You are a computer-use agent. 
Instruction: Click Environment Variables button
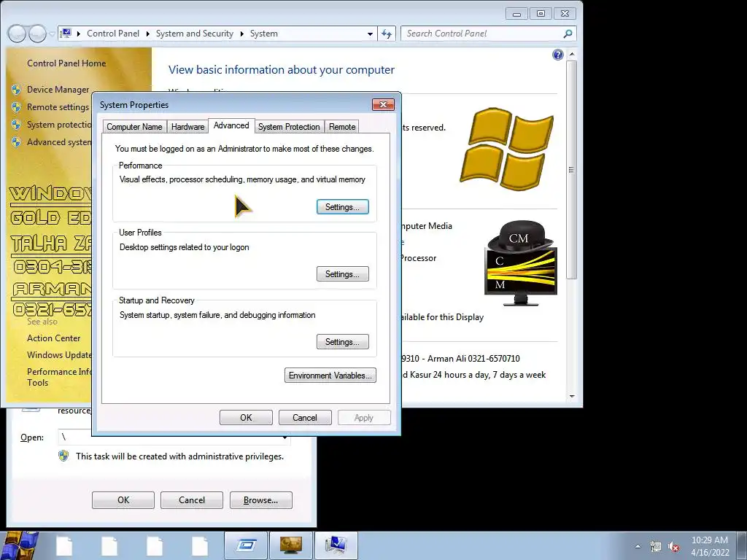pyautogui.click(x=330, y=376)
